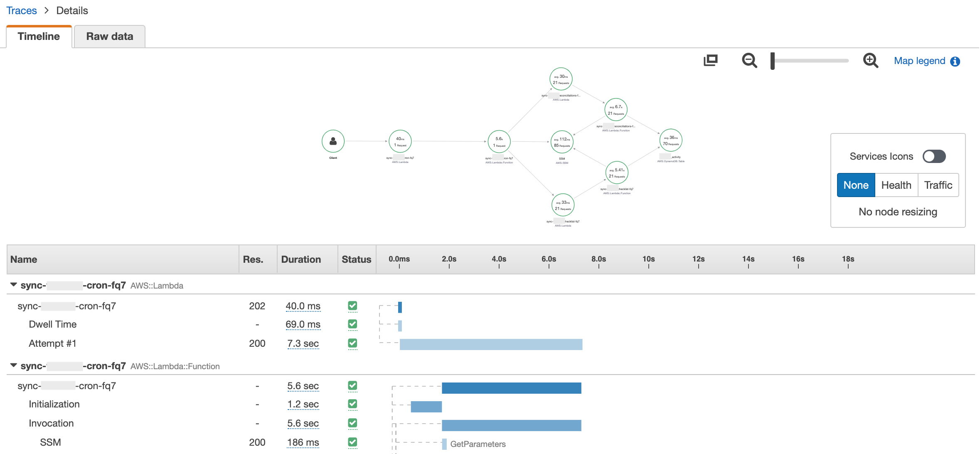
Task: Open the 40.0 ms duration details
Action: click(303, 306)
